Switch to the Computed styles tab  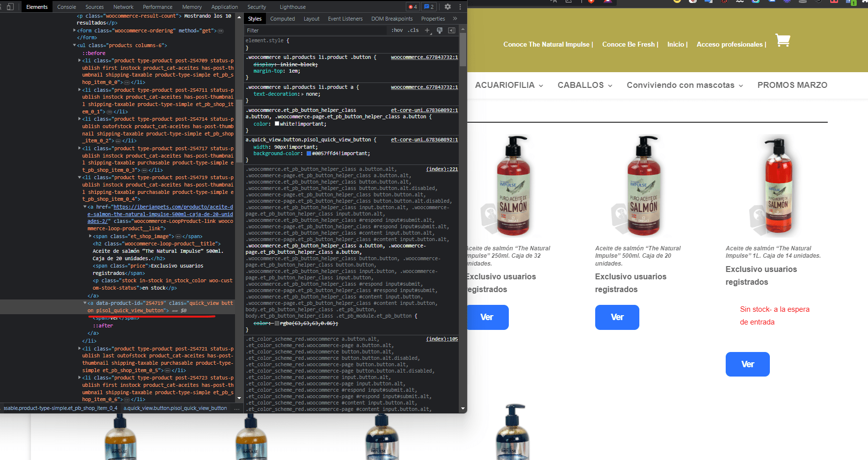point(283,19)
